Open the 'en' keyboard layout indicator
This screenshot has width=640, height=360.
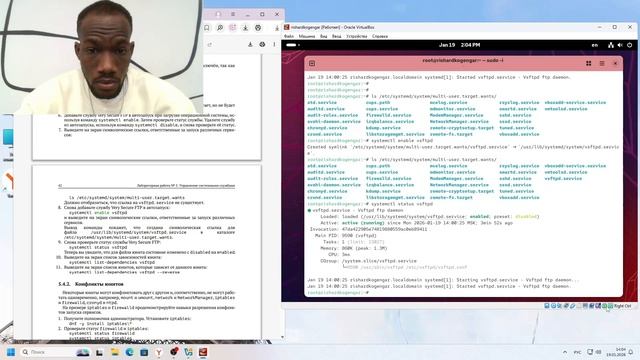[595, 45]
